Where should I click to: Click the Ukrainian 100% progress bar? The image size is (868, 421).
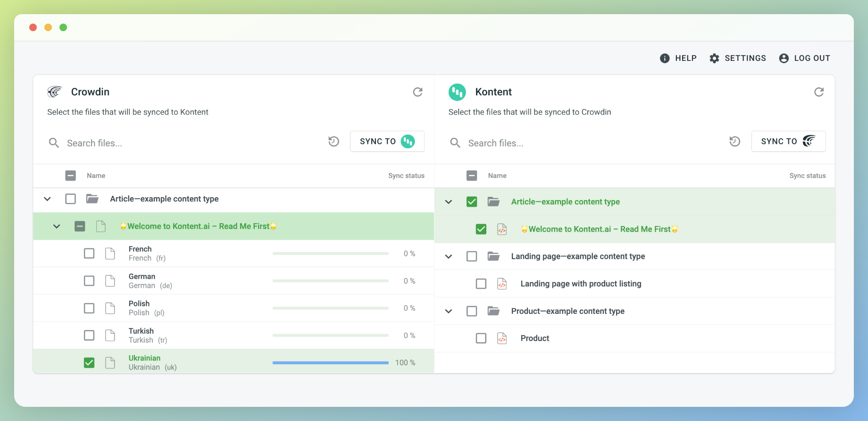coord(331,362)
